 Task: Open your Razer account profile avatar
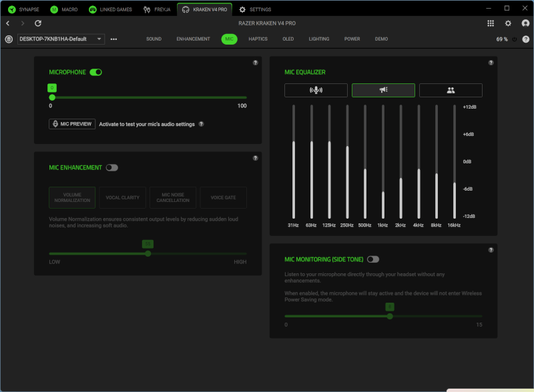pyautogui.click(x=525, y=23)
